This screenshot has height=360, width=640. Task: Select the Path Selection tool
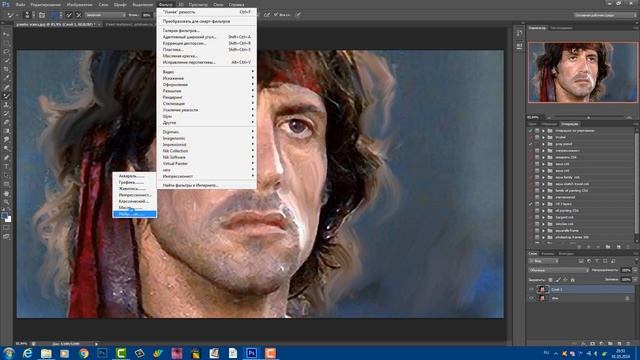[6, 175]
